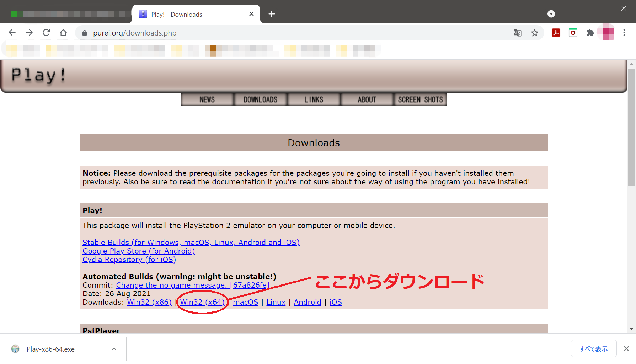This screenshot has width=636, height=364.
Task: Download the Win32 (x64) build
Action: click(x=202, y=302)
